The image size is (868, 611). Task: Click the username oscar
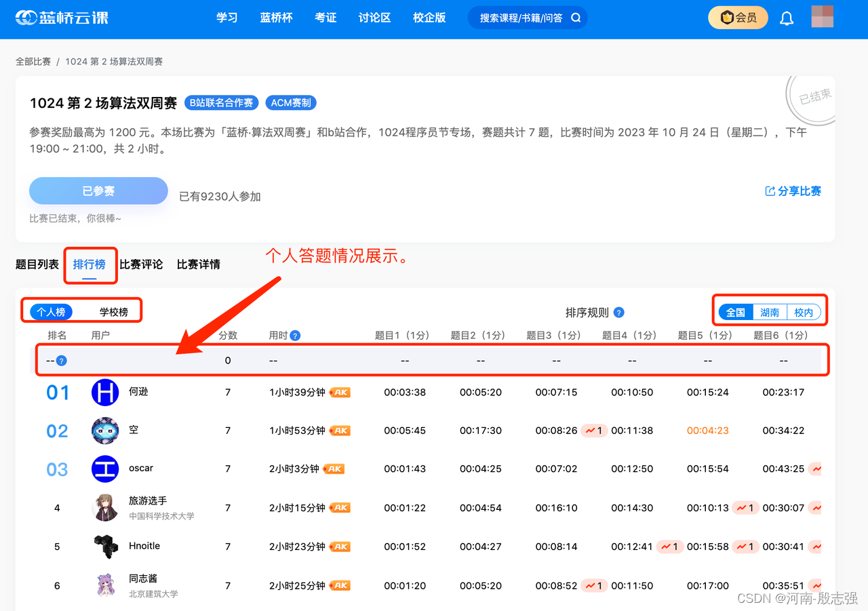click(141, 469)
